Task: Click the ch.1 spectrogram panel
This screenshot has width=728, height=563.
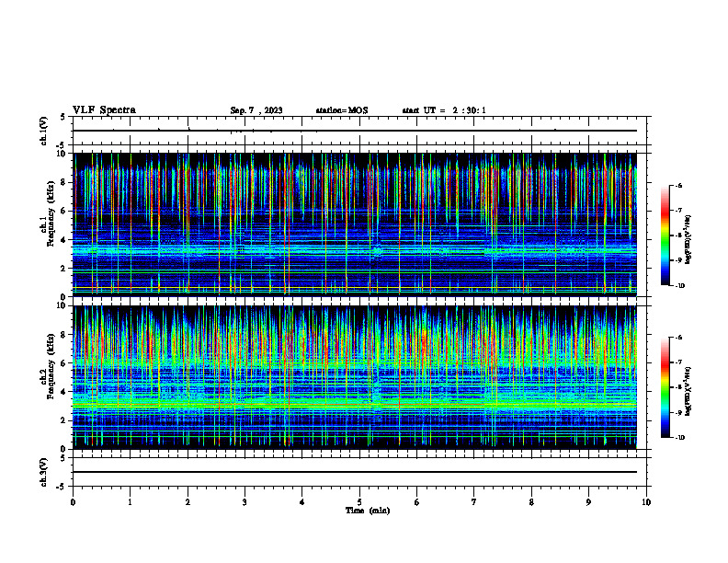Action: pyautogui.click(x=355, y=224)
